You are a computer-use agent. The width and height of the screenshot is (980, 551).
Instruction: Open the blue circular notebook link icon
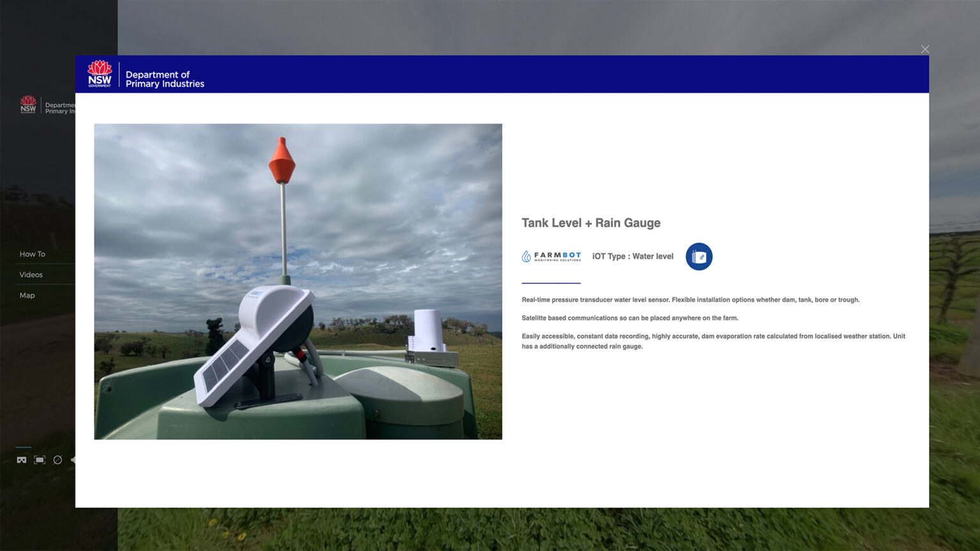click(699, 256)
